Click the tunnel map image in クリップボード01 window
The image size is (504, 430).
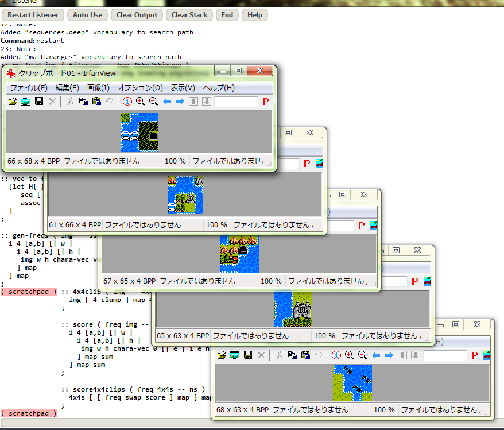(139, 132)
